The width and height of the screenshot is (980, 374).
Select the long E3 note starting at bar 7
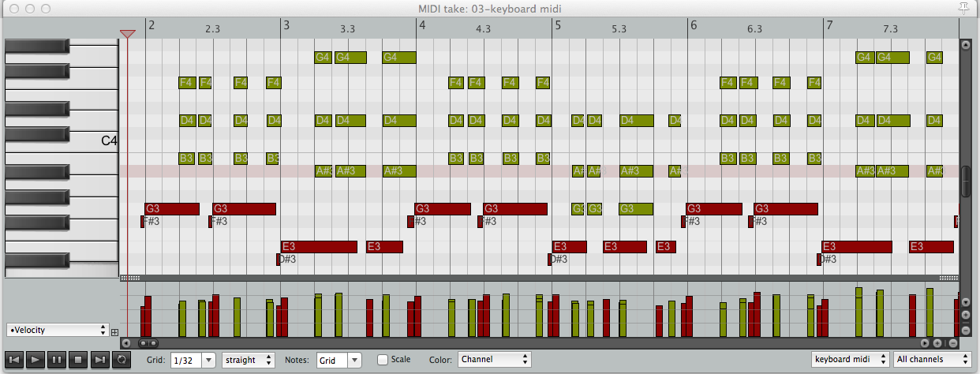tap(857, 247)
